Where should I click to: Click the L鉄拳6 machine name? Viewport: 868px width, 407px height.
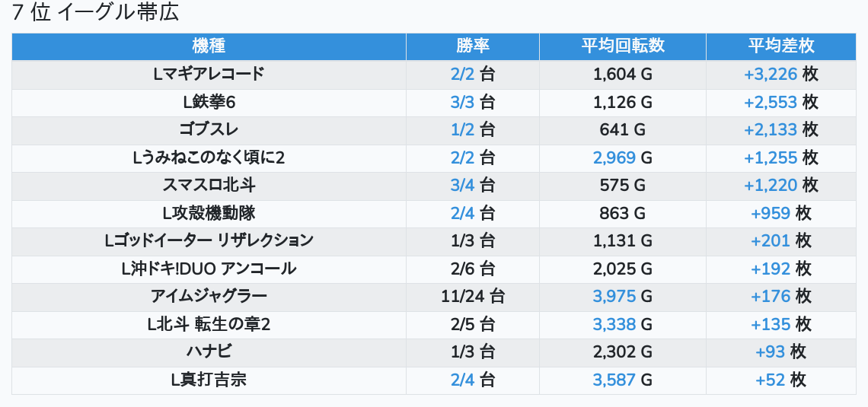point(209,102)
